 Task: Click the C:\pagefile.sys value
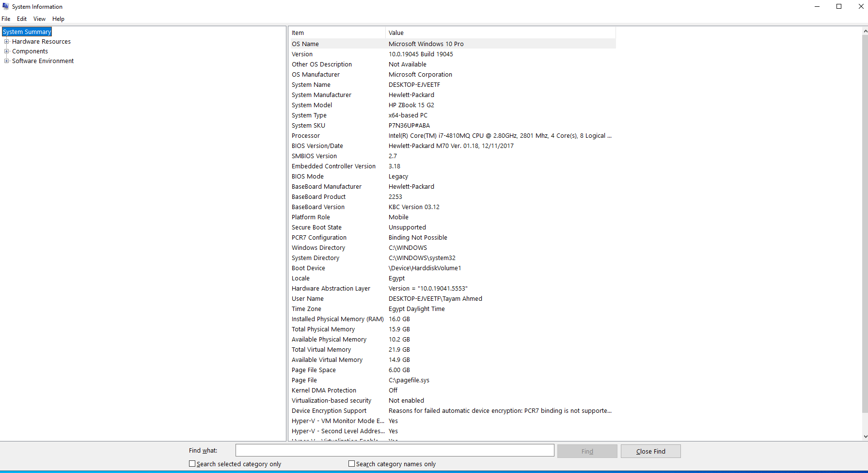click(x=409, y=380)
